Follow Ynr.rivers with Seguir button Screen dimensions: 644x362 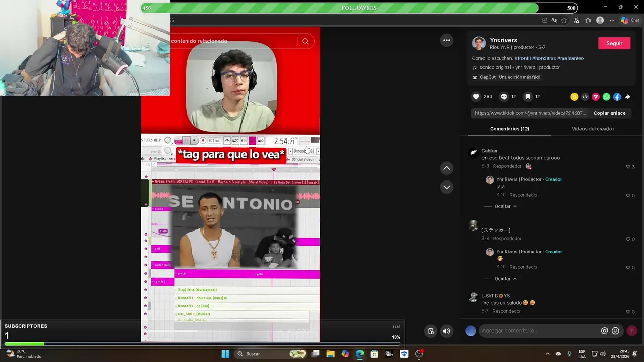(614, 43)
